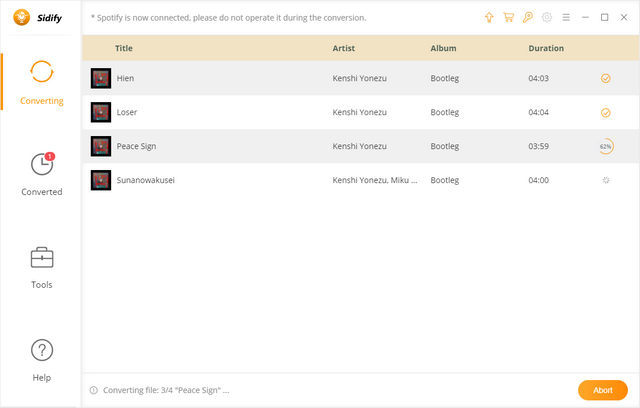Click the 04:04 duration value
This screenshot has width=640, height=408.
click(538, 112)
